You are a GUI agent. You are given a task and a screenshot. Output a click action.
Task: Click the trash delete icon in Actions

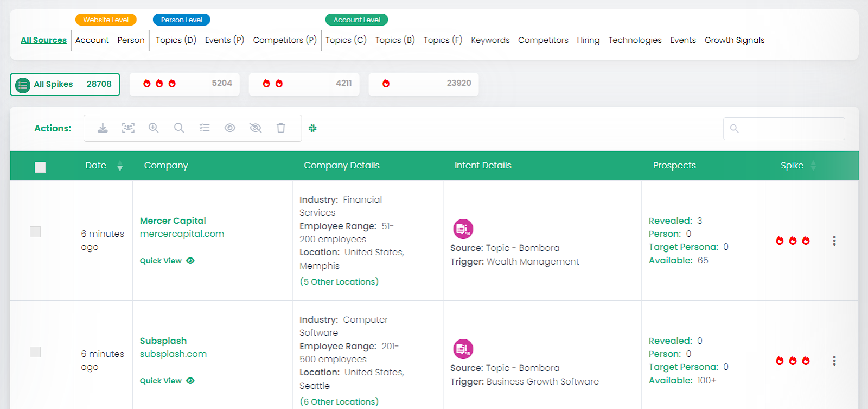pos(281,128)
